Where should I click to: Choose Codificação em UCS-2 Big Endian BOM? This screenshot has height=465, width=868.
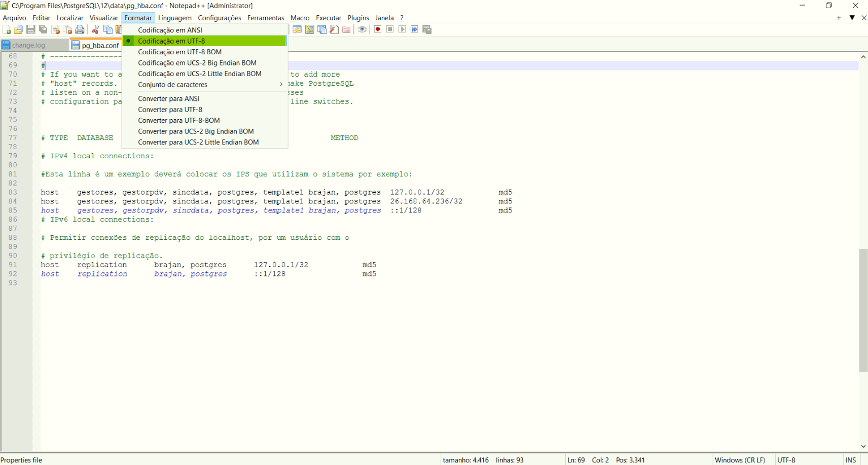click(197, 63)
